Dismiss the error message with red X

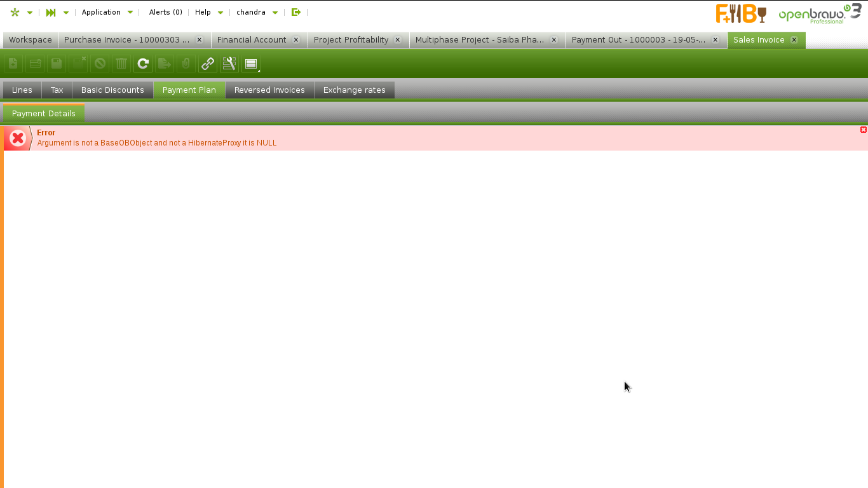tap(864, 130)
